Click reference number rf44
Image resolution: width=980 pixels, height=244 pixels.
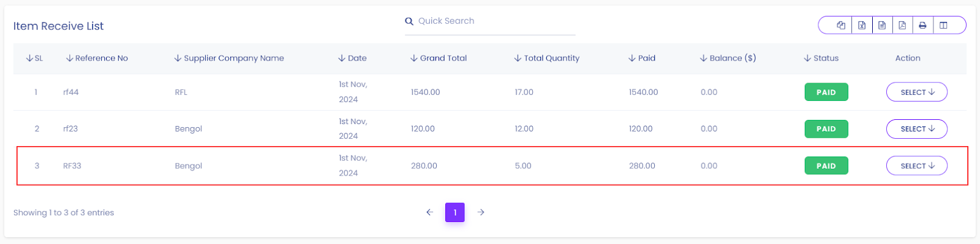click(71, 92)
